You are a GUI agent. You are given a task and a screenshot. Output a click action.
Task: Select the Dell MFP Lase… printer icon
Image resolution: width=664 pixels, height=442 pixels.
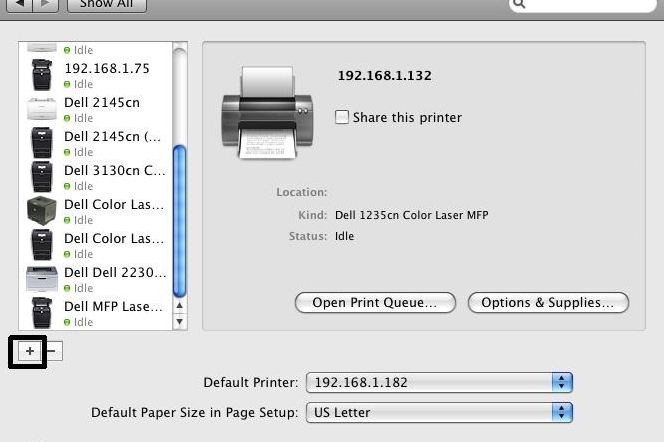(42, 313)
